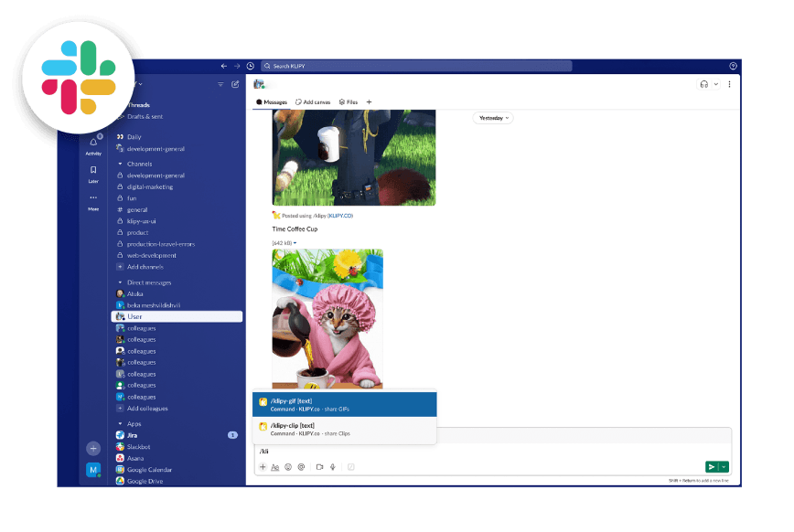Click the attach plus button in the composer

pos(263,466)
